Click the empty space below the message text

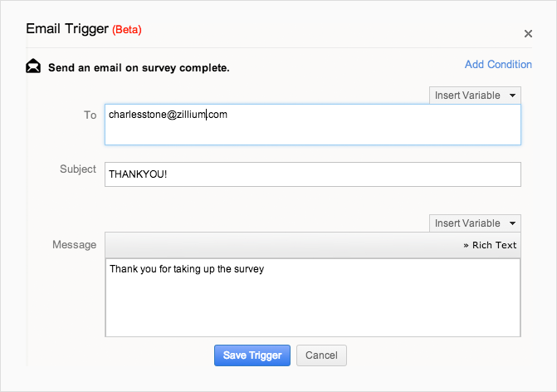click(312, 307)
